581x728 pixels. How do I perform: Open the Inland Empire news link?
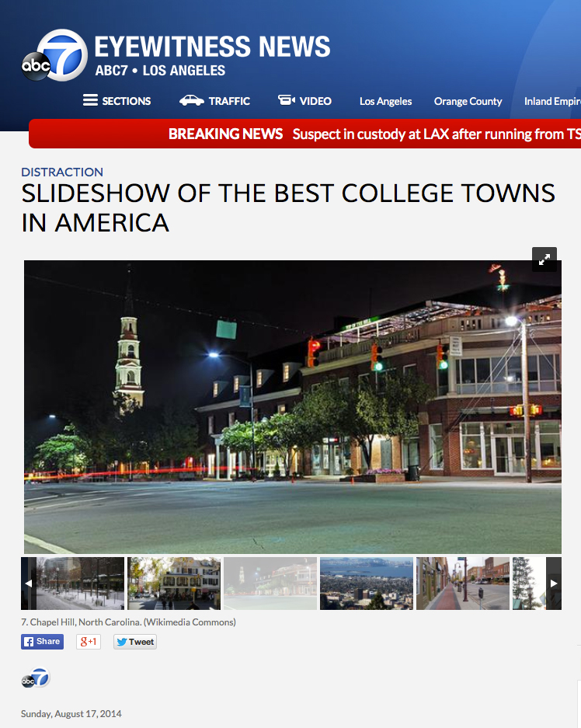[552, 101]
